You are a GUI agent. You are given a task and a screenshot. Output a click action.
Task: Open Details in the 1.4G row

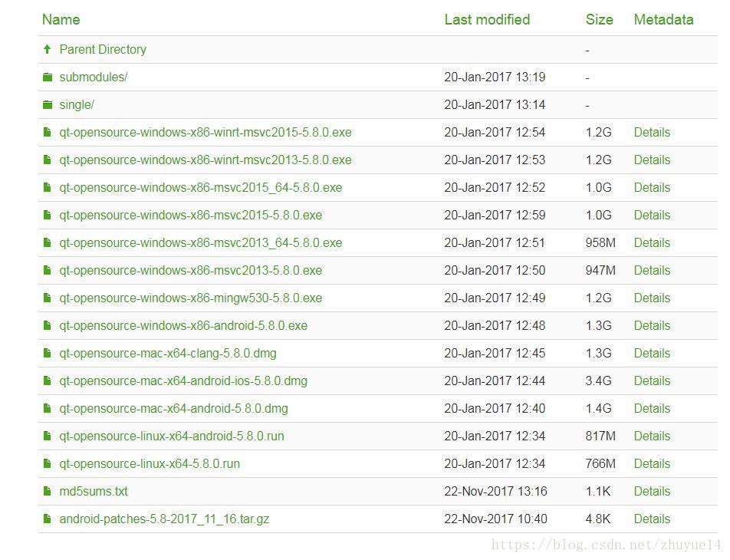point(653,408)
